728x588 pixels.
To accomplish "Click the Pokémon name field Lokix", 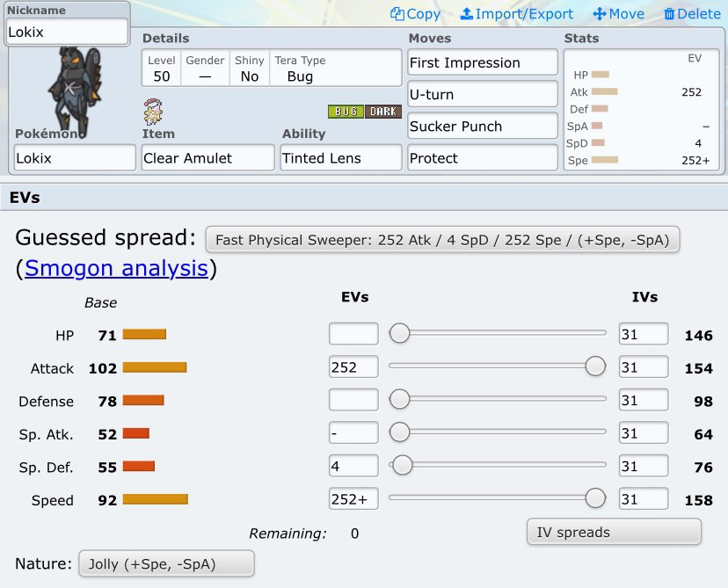I will (x=75, y=158).
